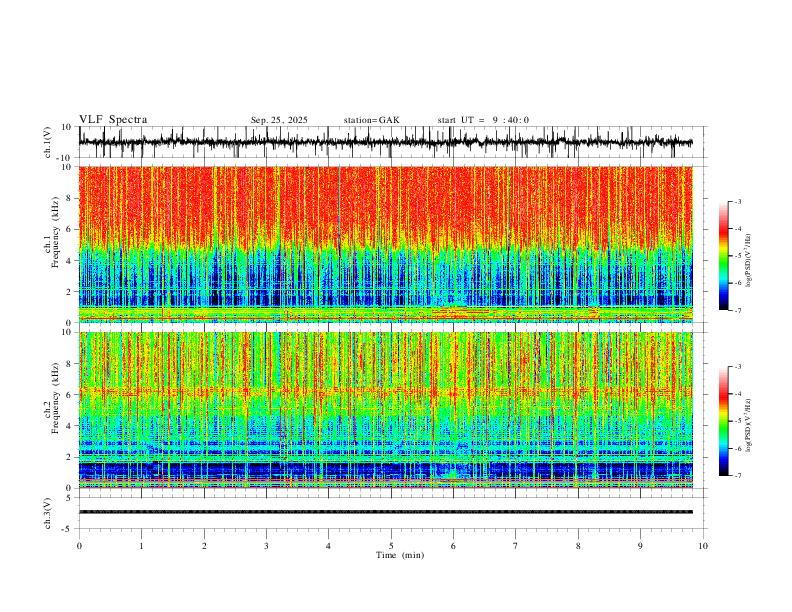Click the '2' tick on the time axis
The image size is (792, 612).
[x=204, y=546]
